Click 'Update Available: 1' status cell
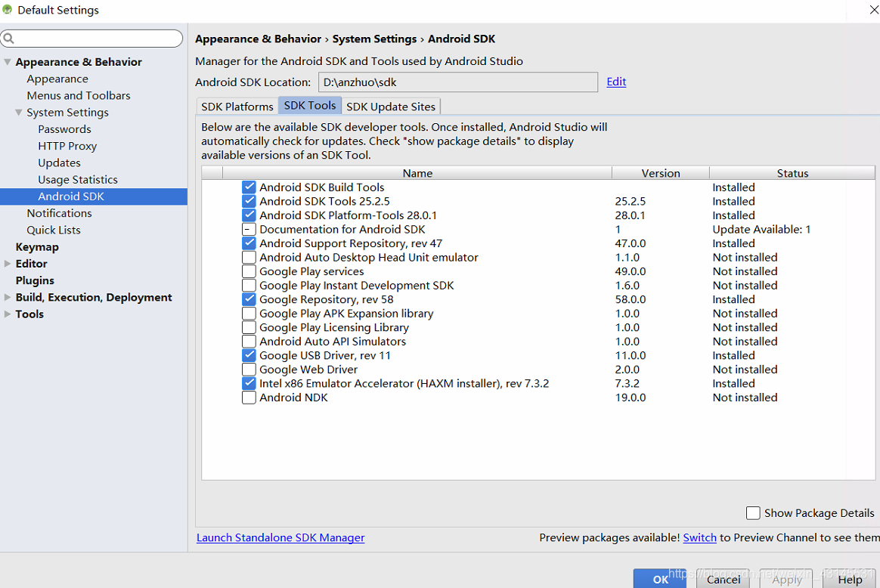Viewport: 880px width, 588px height. pyautogui.click(x=761, y=229)
